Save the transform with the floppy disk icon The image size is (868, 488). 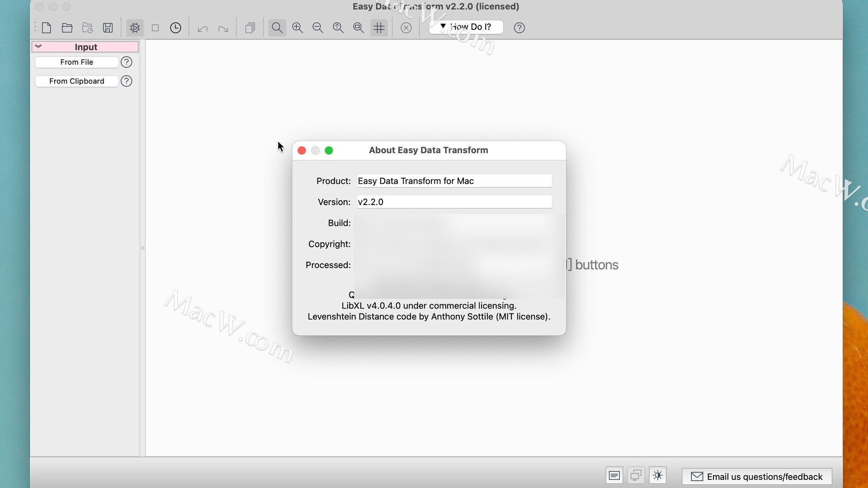point(108,28)
